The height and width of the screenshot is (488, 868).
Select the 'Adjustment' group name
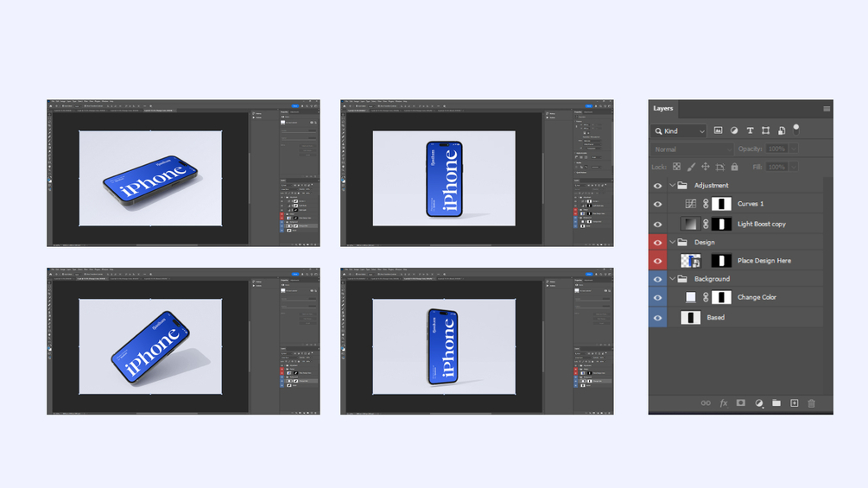pyautogui.click(x=712, y=186)
